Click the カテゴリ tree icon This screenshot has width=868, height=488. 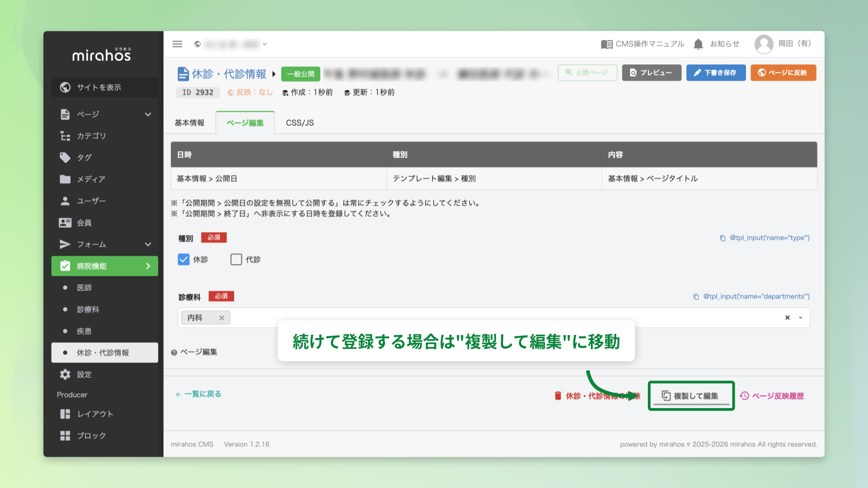65,136
